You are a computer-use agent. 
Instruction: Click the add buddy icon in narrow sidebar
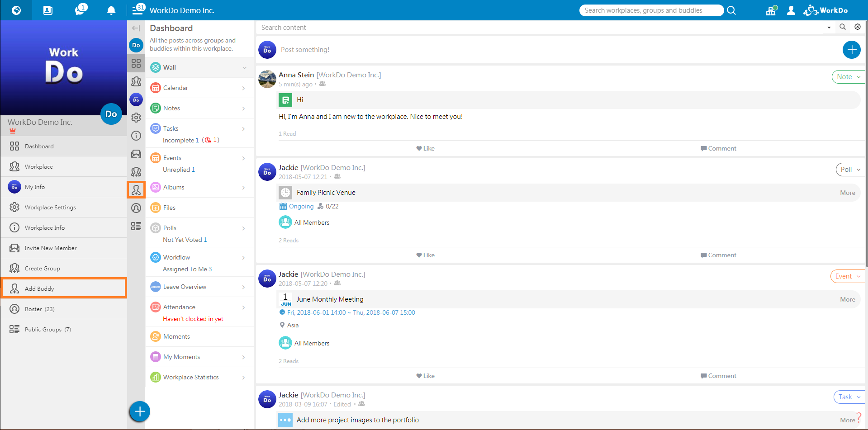136,190
